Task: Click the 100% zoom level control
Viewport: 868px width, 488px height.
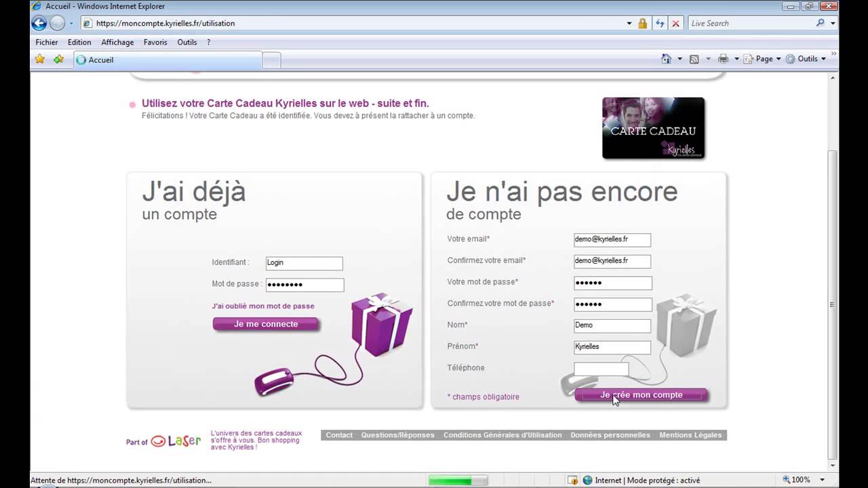Action: tap(797, 480)
